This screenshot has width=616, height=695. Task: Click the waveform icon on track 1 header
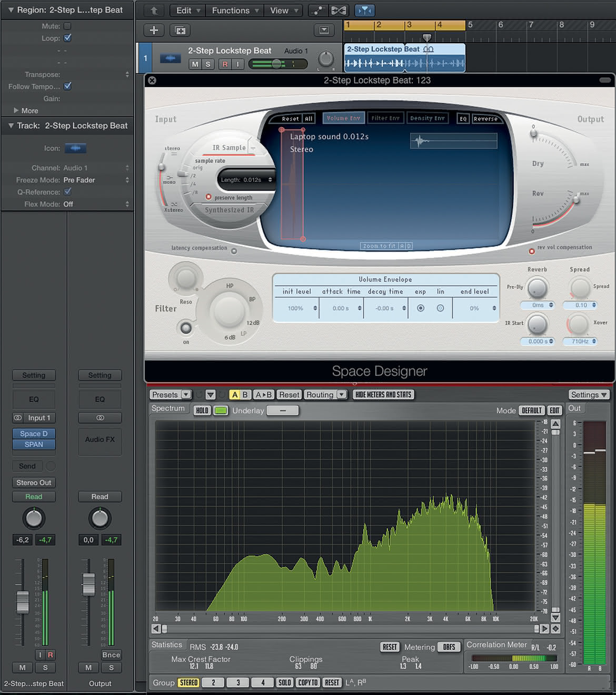(x=170, y=58)
